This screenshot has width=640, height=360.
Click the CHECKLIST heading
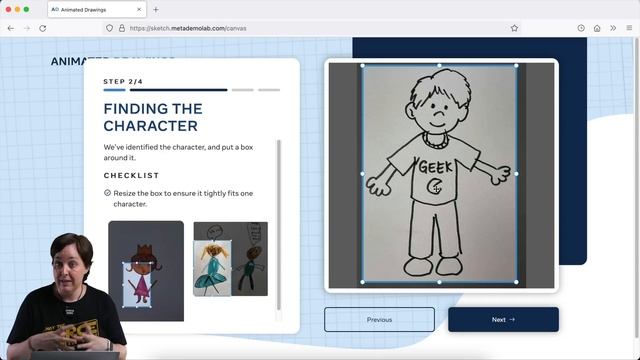click(131, 176)
